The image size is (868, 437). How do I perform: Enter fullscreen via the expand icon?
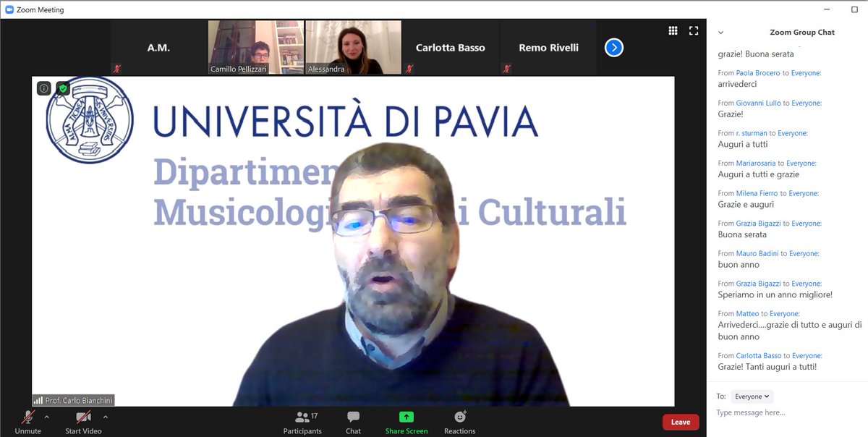[x=693, y=31]
